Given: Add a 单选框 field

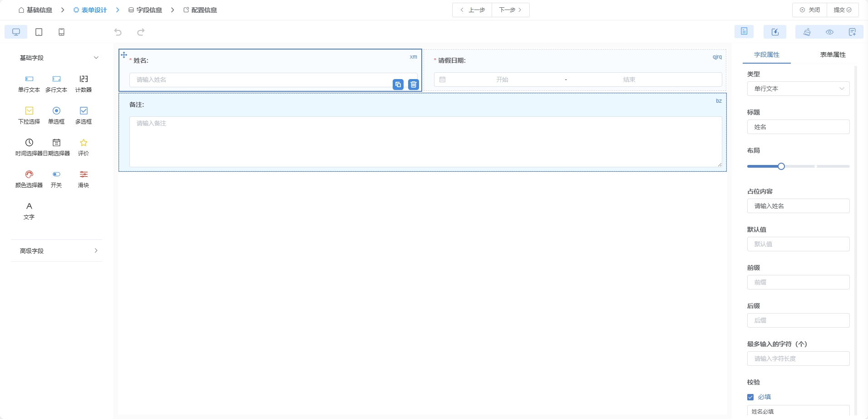Looking at the screenshot, I should [x=56, y=116].
